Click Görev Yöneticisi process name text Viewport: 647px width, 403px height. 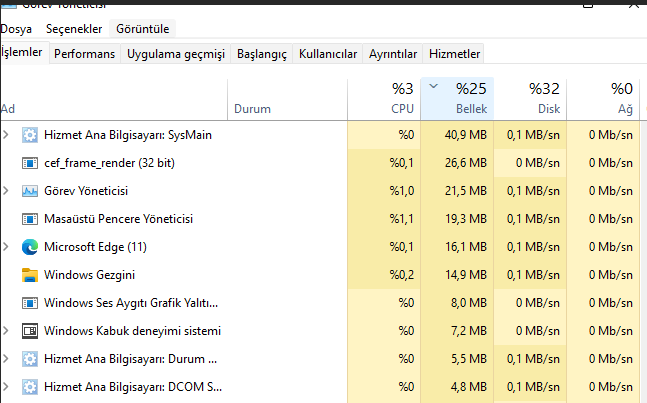coord(86,191)
